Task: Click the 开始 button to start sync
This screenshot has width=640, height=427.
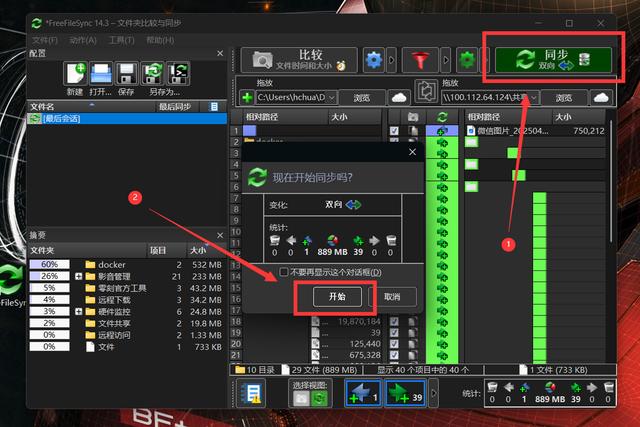Action: [x=337, y=297]
